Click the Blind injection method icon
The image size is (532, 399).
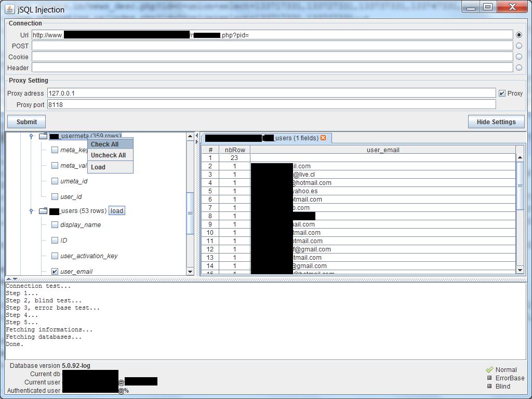pyautogui.click(x=489, y=387)
